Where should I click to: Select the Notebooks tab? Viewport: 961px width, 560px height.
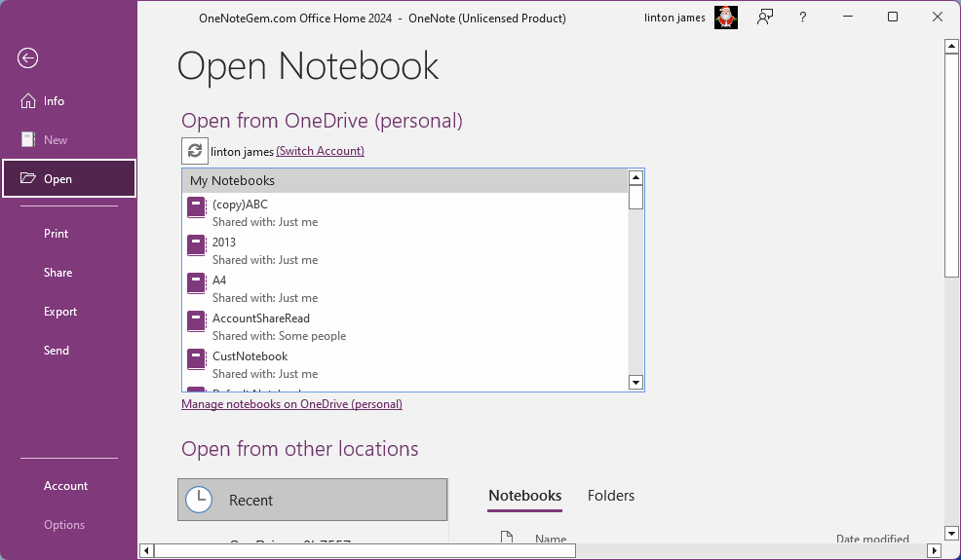[x=524, y=496]
